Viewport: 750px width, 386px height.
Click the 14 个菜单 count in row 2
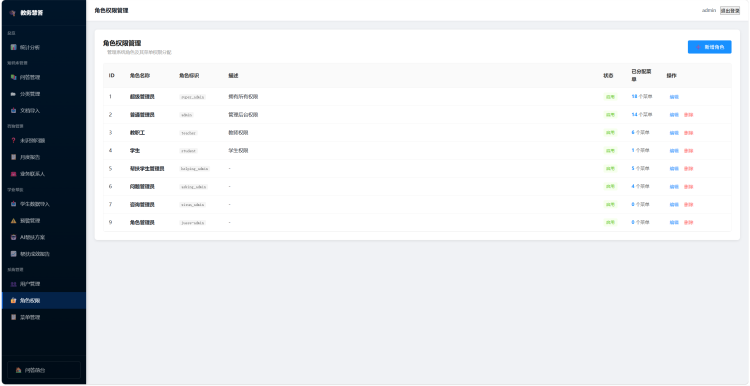tap(641, 115)
